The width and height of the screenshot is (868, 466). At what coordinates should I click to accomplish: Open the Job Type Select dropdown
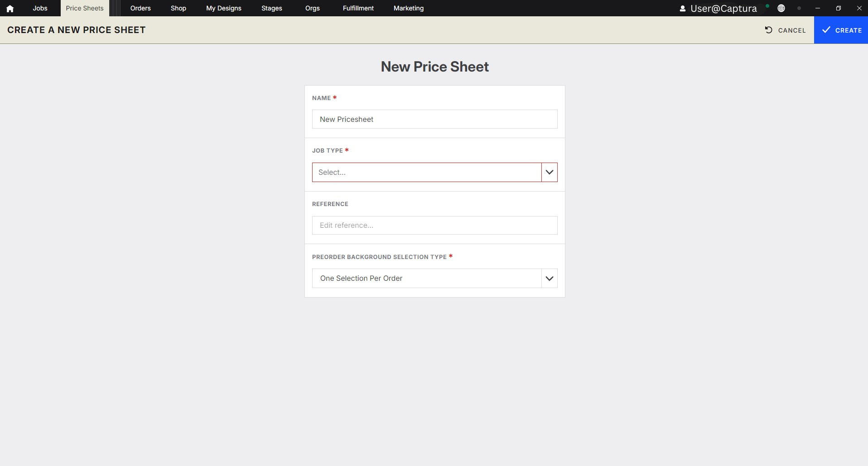[x=427, y=172]
